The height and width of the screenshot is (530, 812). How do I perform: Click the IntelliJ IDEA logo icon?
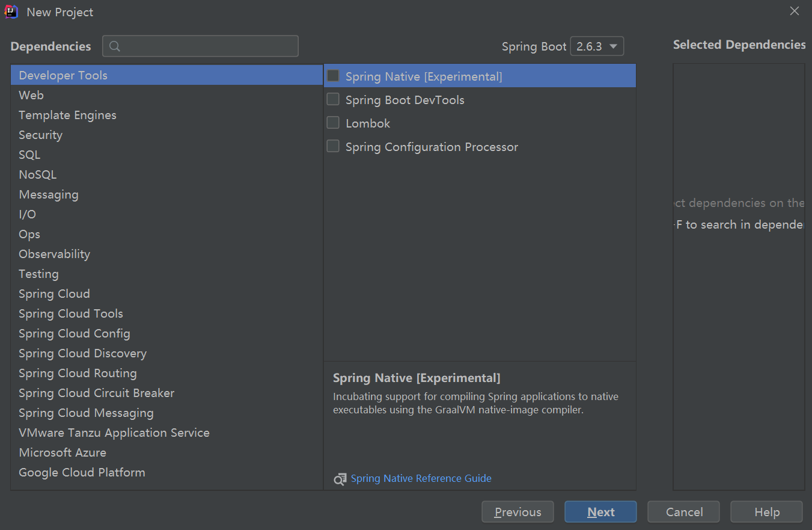pyautogui.click(x=11, y=11)
